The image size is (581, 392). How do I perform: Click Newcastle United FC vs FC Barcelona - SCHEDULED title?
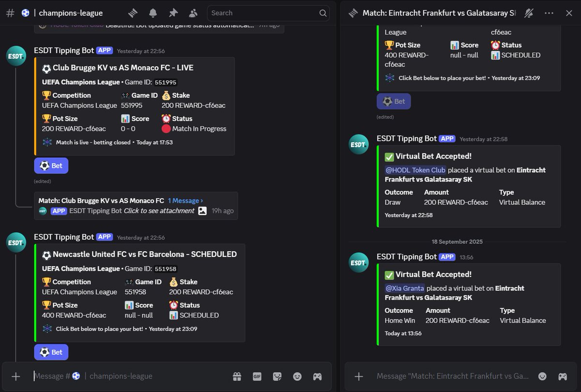coord(145,254)
